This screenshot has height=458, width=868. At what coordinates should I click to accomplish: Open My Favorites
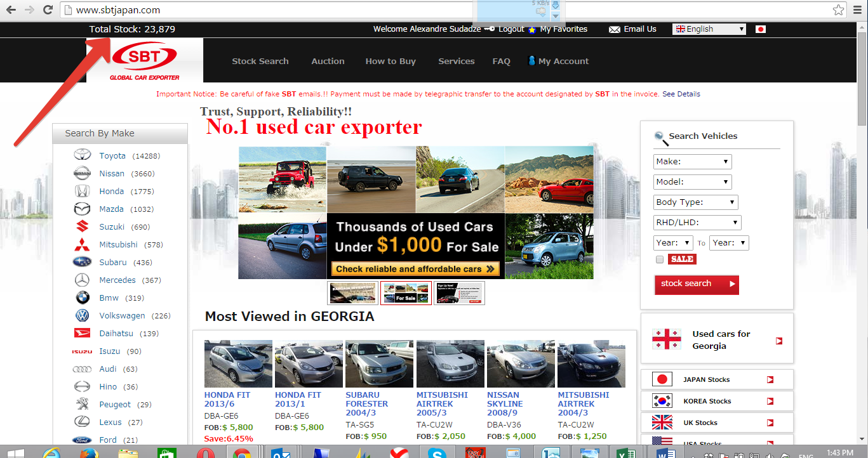click(x=564, y=29)
